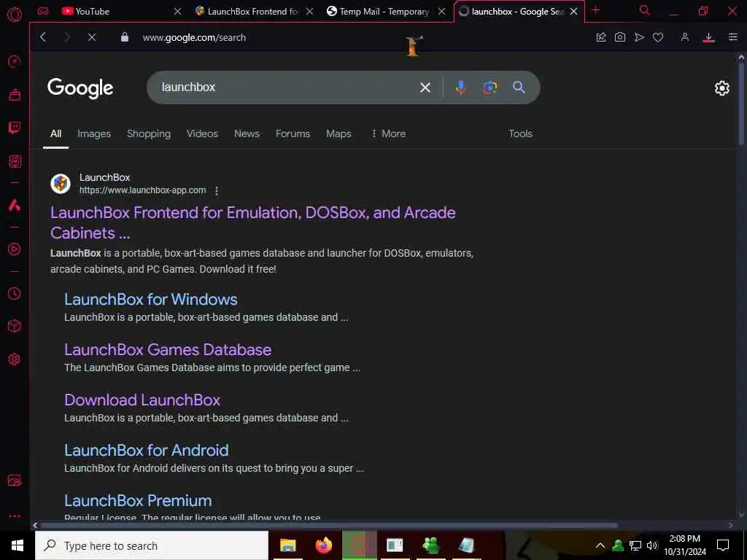This screenshot has height=560, width=747.
Task: Go back to previous page
Action: pyautogui.click(x=43, y=37)
